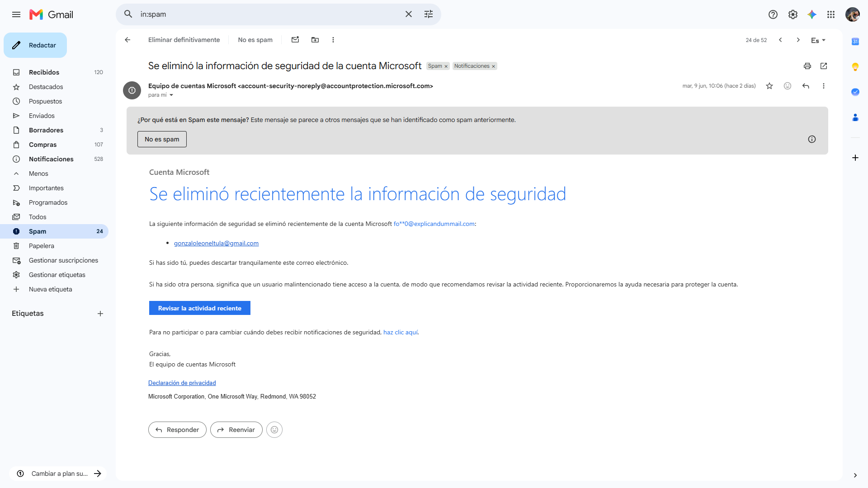Open the gonzaloleoneltula@gmail.com link

(216, 243)
